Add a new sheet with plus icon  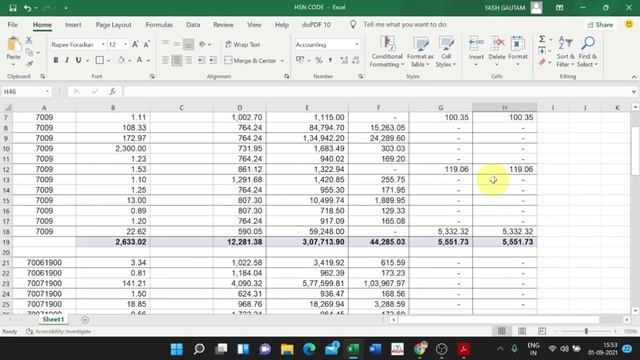click(x=85, y=320)
